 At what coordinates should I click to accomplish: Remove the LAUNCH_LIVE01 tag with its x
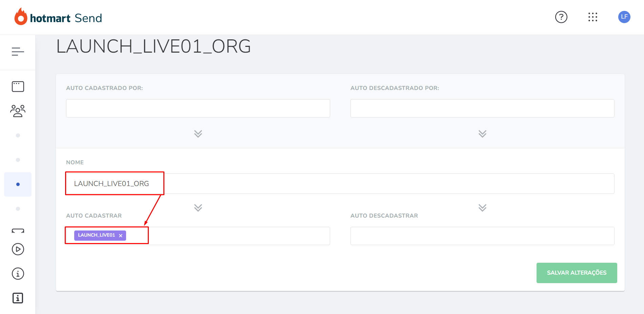121,236
